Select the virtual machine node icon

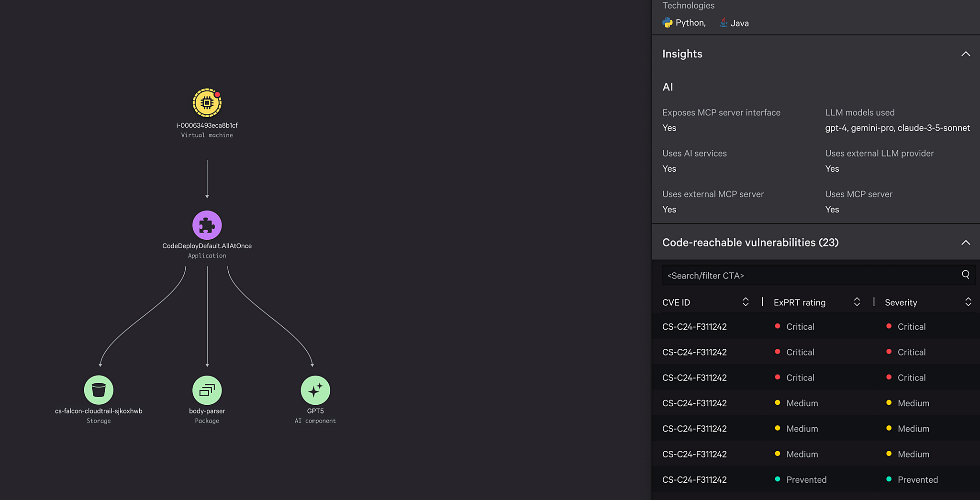[207, 103]
